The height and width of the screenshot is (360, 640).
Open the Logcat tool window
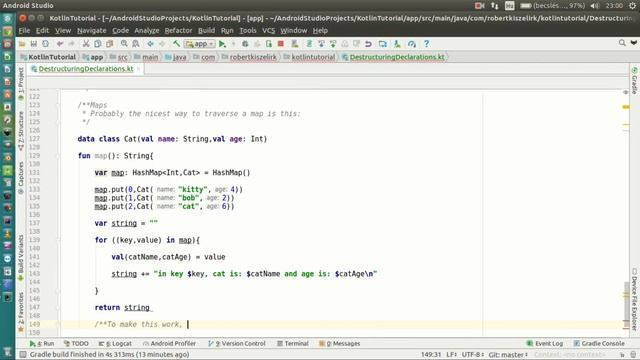[115, 344]
